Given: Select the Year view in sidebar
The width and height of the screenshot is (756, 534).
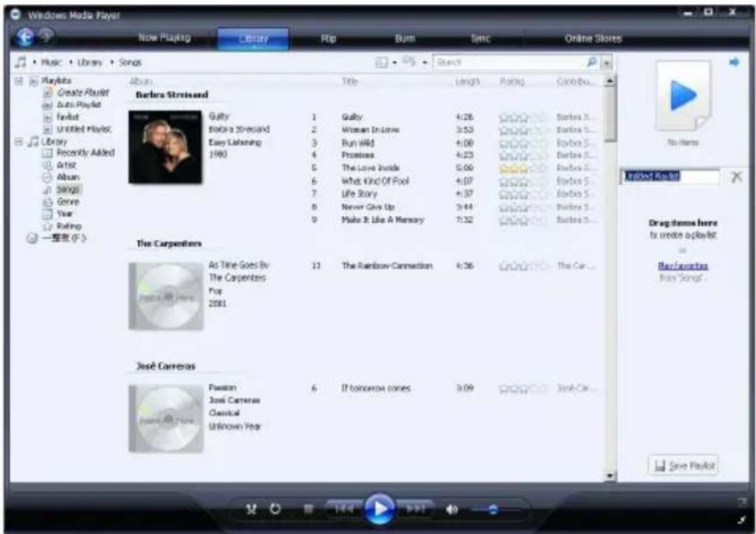Looking at the screenshot, I should [x=64, y=213].
